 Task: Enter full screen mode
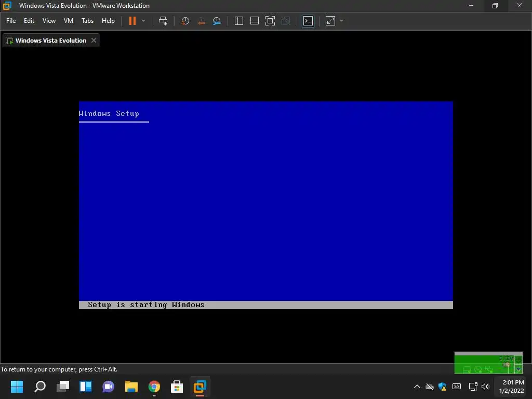click(x=270, y=21)
